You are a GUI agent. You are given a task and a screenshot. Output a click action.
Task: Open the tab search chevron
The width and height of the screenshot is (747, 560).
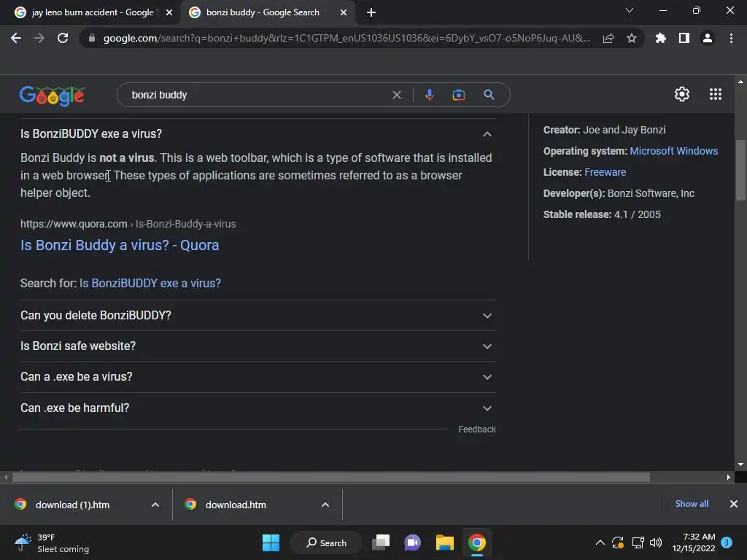click(x=630, y=10)
